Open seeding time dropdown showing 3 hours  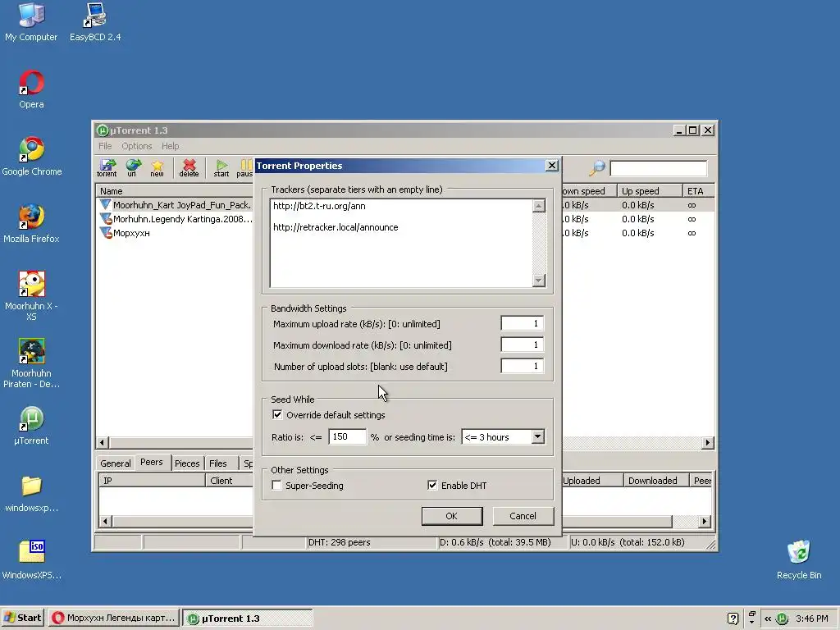[x=538, y=436]
